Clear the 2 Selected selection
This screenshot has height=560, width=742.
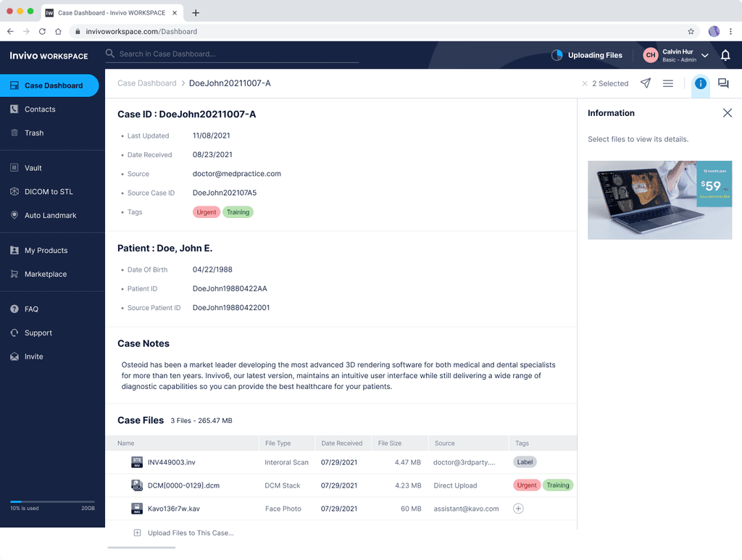[x=585, y=84]
